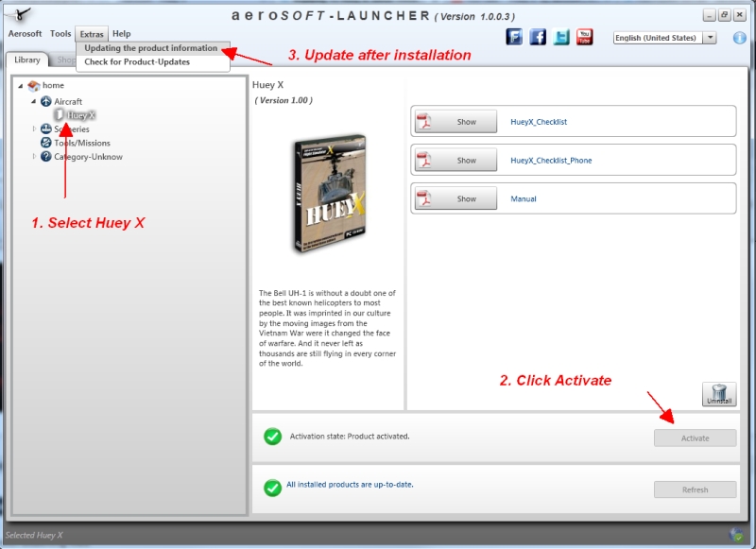Click the Tools/Missions category icon

tap(46, 143)
